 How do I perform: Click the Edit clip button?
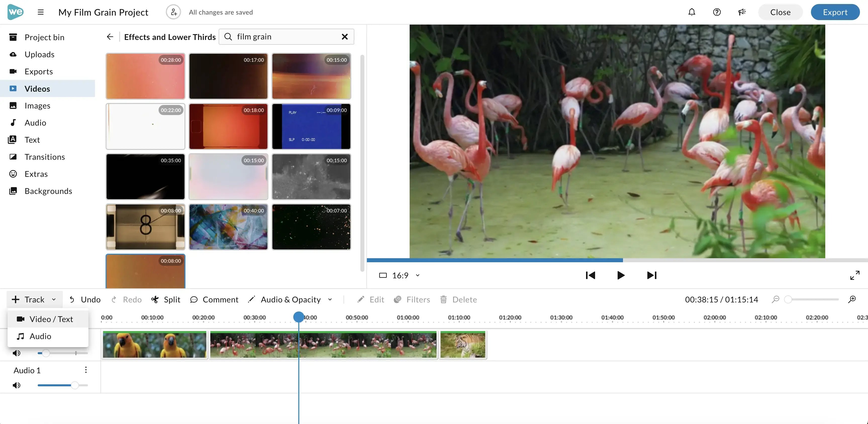[371, 299]
